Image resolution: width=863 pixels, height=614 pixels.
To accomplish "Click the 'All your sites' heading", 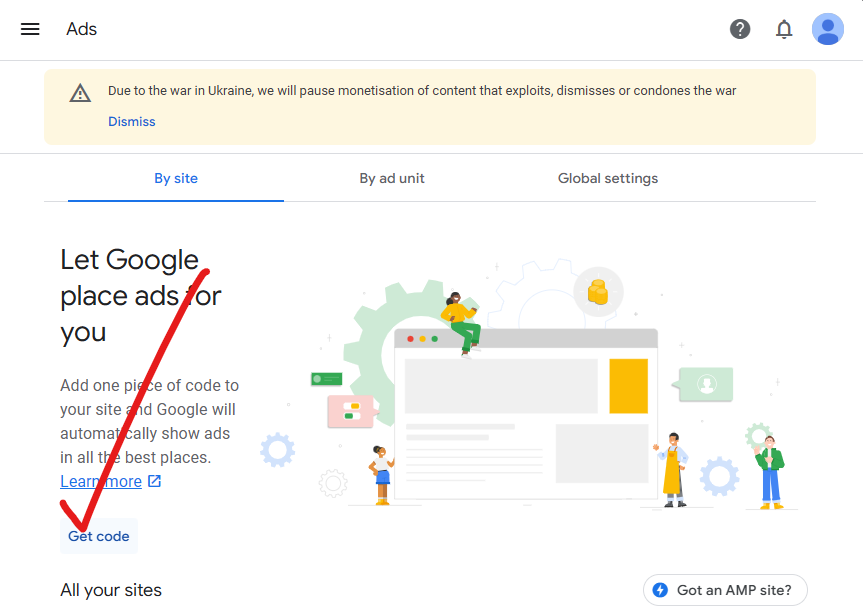I will point(111,590).
